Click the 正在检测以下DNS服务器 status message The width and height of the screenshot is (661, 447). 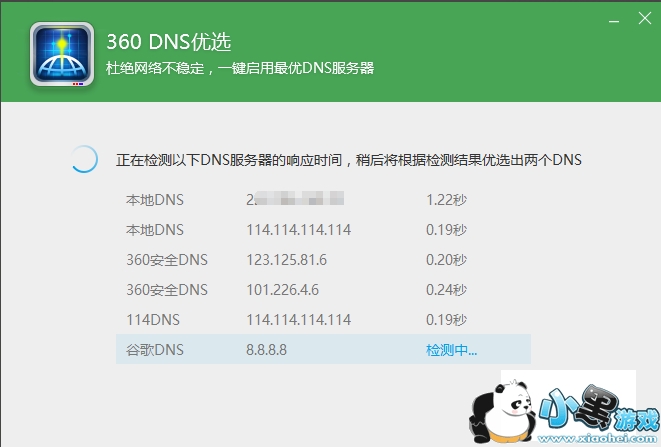coord(349,160)
